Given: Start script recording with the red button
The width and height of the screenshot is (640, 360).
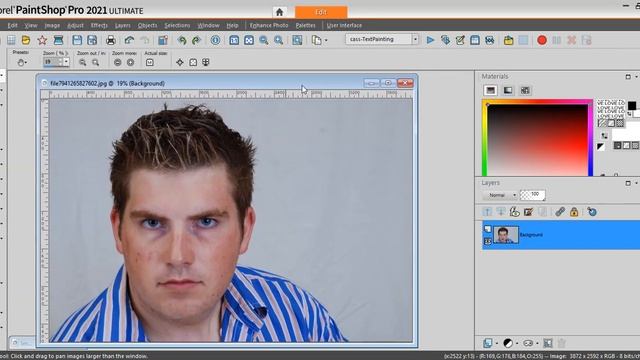Looking at the screenshot, I should coord(542,40).
